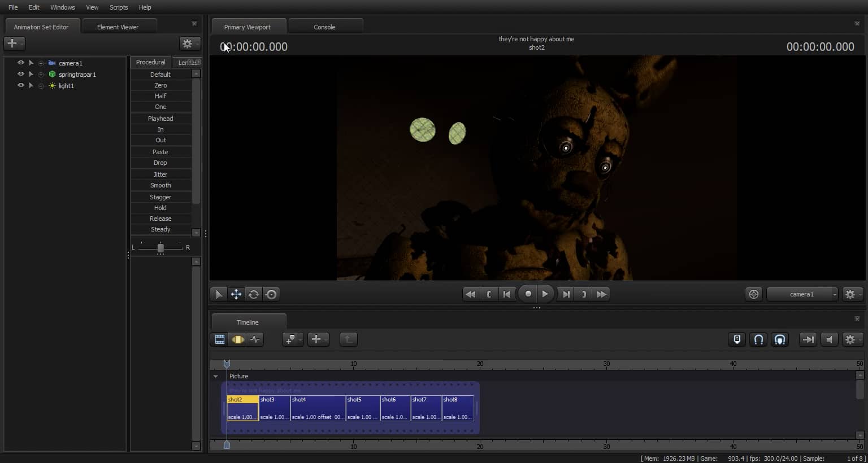Apply the Default procedural preset
Image resolution: width=868 pixels, height=463 pixels.
pyautogui.click(x=160, y=75)
